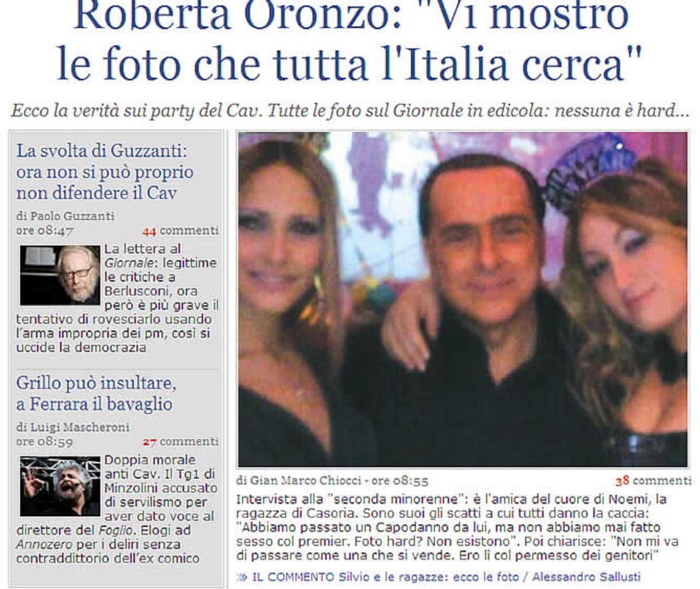The image size is (700, 589).
Task: Open the Doppia morale anti Cav summary
Action: click(x=117, y=509)
